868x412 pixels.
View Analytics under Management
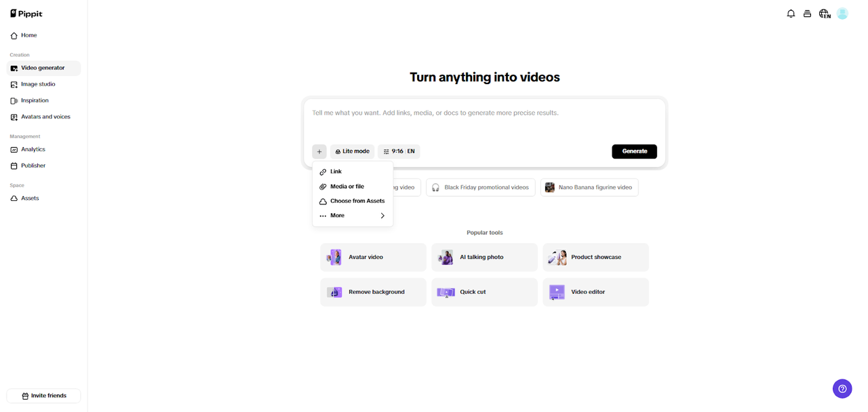coord(35,149)
